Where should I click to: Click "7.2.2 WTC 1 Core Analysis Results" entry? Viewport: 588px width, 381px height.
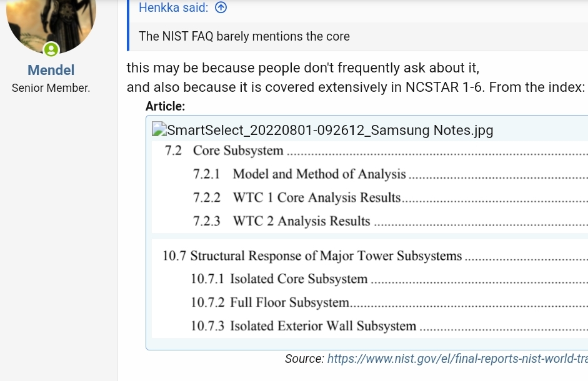pos(297,198)
